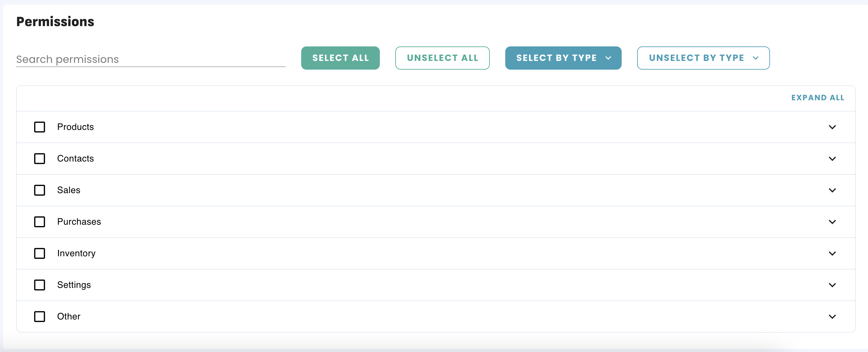868x352 pixels.
Task: Enable the Sales permissions checkbox
Action: pos(39,190)
